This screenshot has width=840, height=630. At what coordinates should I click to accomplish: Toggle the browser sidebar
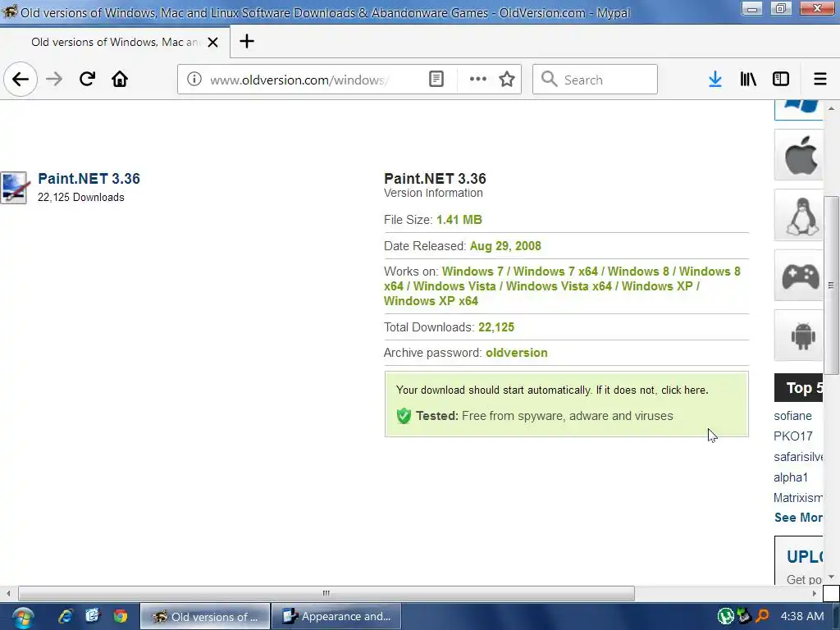pyautogui.click(x=781, y=80)
